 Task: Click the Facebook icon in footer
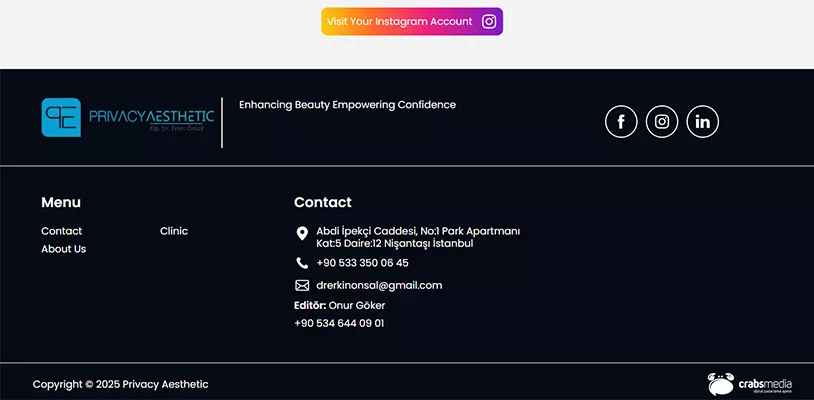[621, 122]
